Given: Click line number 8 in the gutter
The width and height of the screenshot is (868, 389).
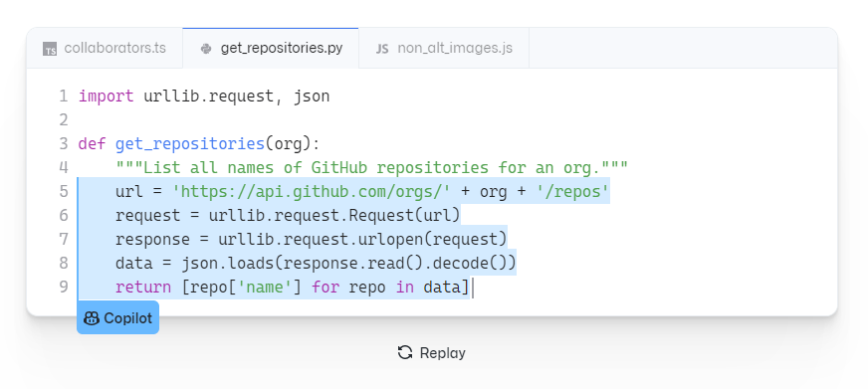Looking at the screenshot, I should [x=64, y=263].
